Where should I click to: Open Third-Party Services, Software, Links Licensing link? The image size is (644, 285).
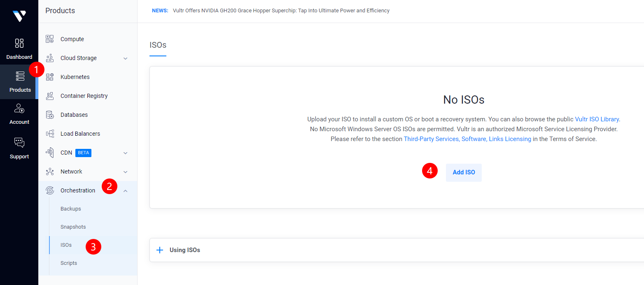click(467, 139)
